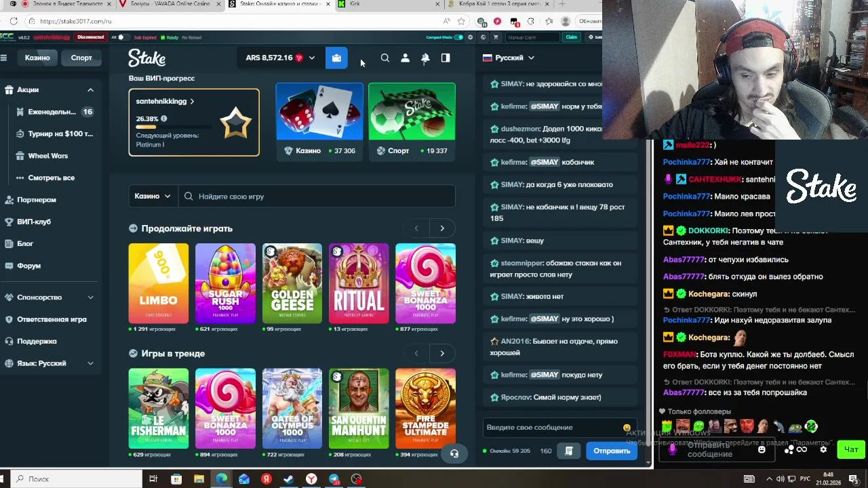Click Отправить chat send button
Viewport: 868px width, 488px height.
coord(612,451)
